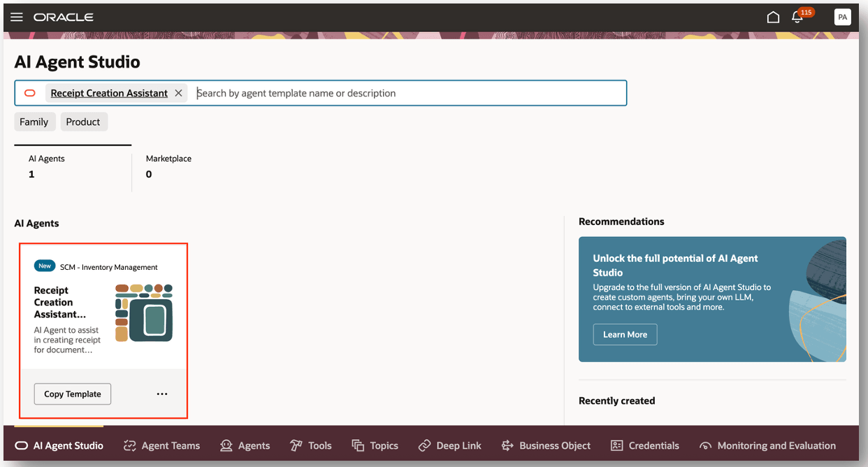
Task: Click the Receipt Creation Assistant chip link
Action: pos(109,93)
